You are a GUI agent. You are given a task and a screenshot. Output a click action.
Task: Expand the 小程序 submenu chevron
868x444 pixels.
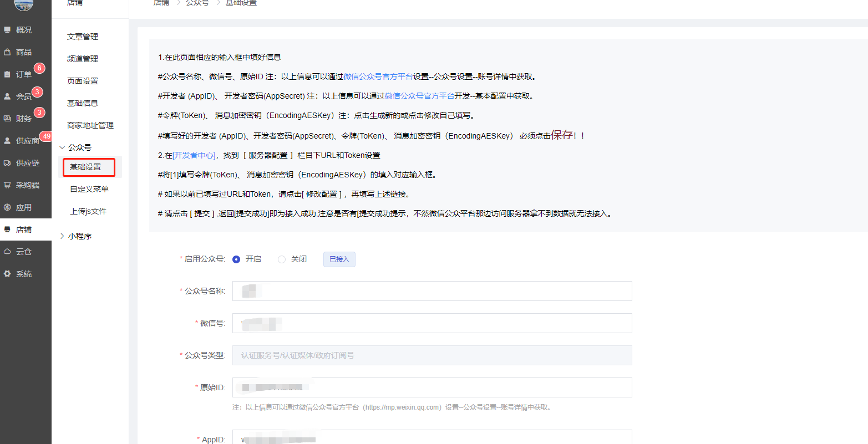pyautogui.click(x=62, y=236)
